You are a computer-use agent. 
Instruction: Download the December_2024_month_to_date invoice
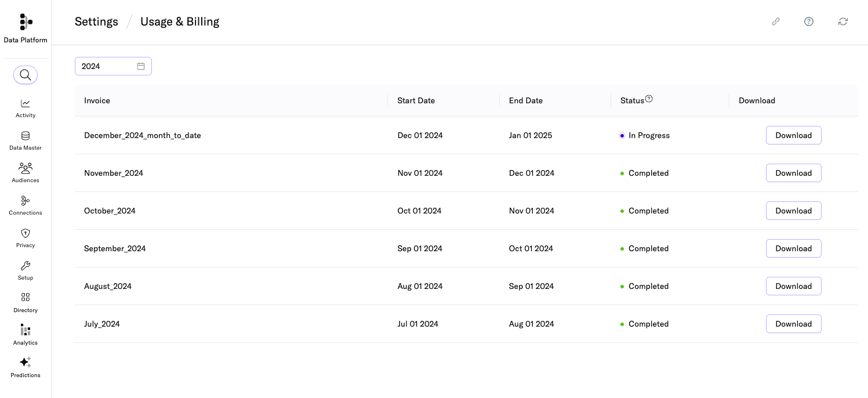[793, 135]
